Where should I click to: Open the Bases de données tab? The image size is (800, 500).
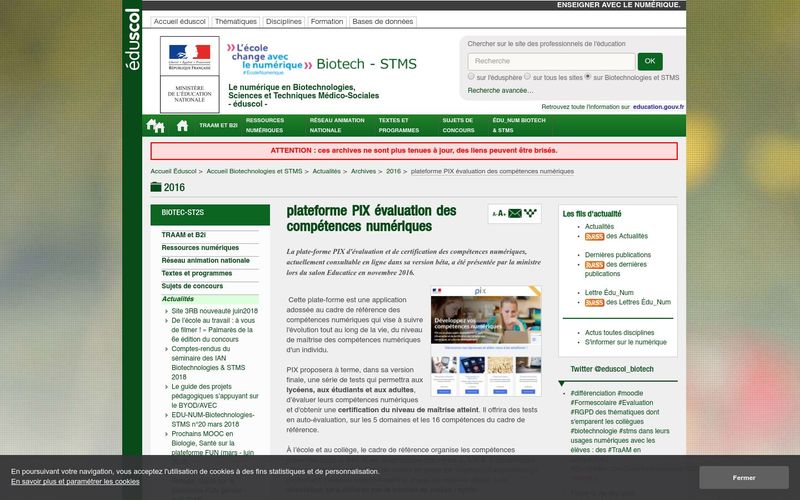point(383,21)
